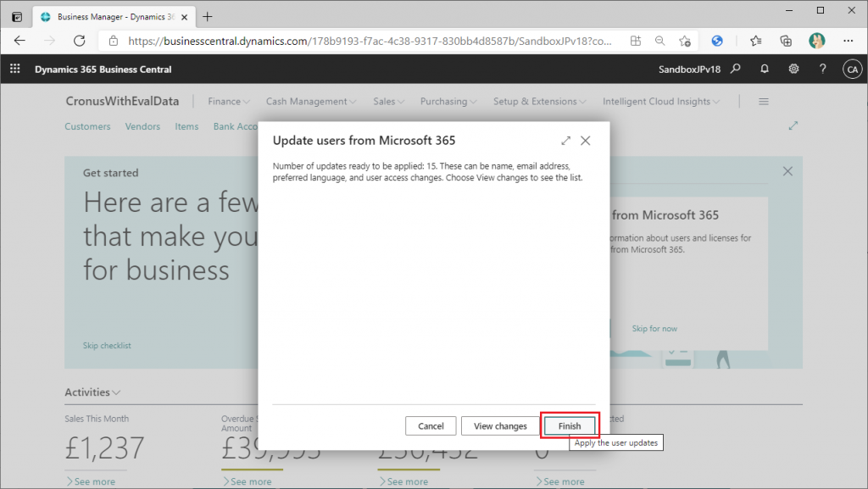Click Skip for now link
The height and width of the screenshot is (489, 868).
pyautogui.click(x=654, y=329)
